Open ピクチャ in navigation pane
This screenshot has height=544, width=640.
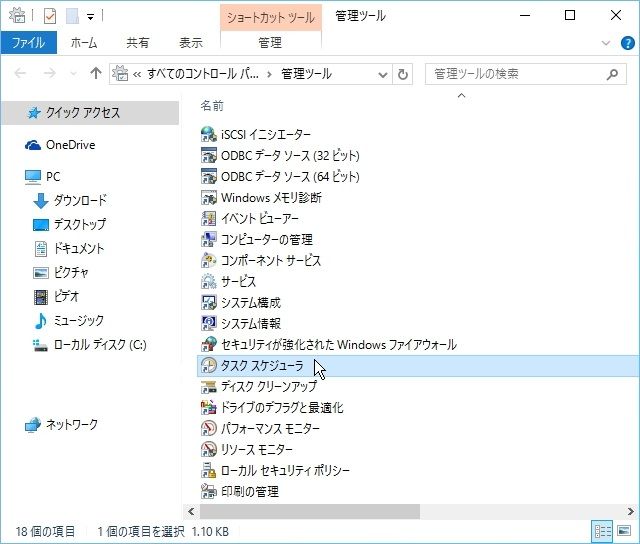pyautogui.click(x=60, y=273)
